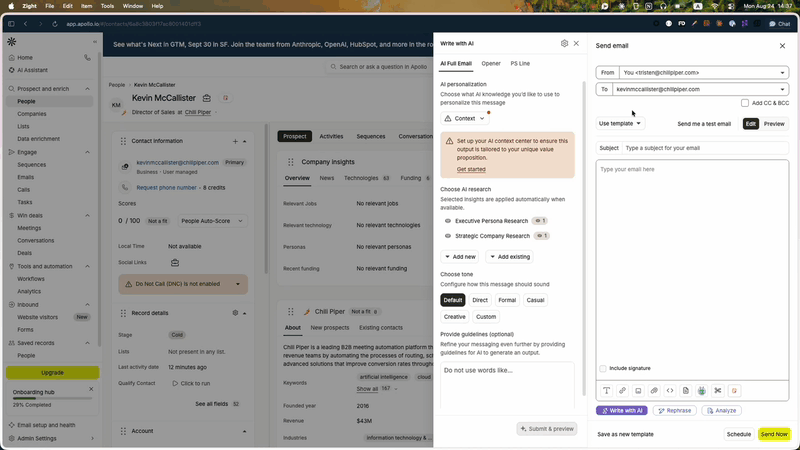Image resolution: width=800 pixels, height=450 pixels.
Task: Open the People Auto-Score dropdown
Action: pyautogui.click(x=212, y=221)
